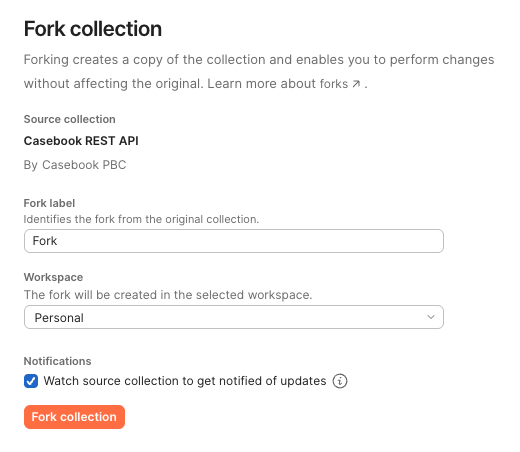The height and width of the screenshot is (452, 520).
Task: Click the Fork label field heading
Action: [x=49, y=203]
